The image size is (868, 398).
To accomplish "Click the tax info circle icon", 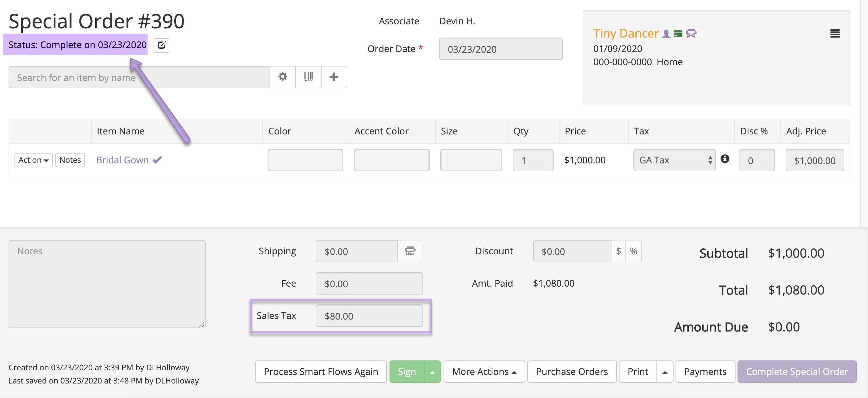I will pyautogui.click(x=725, y=159).
